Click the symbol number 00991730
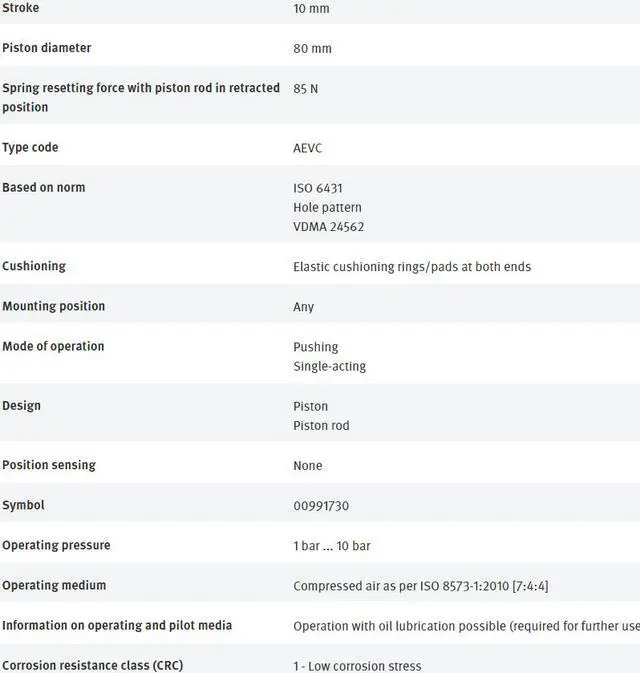Image resolution: width=640 pixels, height=673 pixels. tap(320, 506)
